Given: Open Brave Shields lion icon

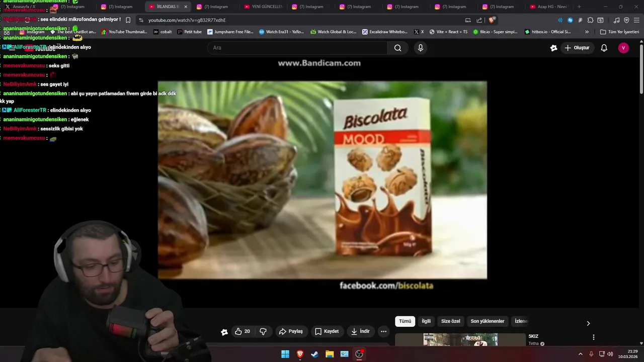Looking at the screenshot, I should (x=492, y=20).
